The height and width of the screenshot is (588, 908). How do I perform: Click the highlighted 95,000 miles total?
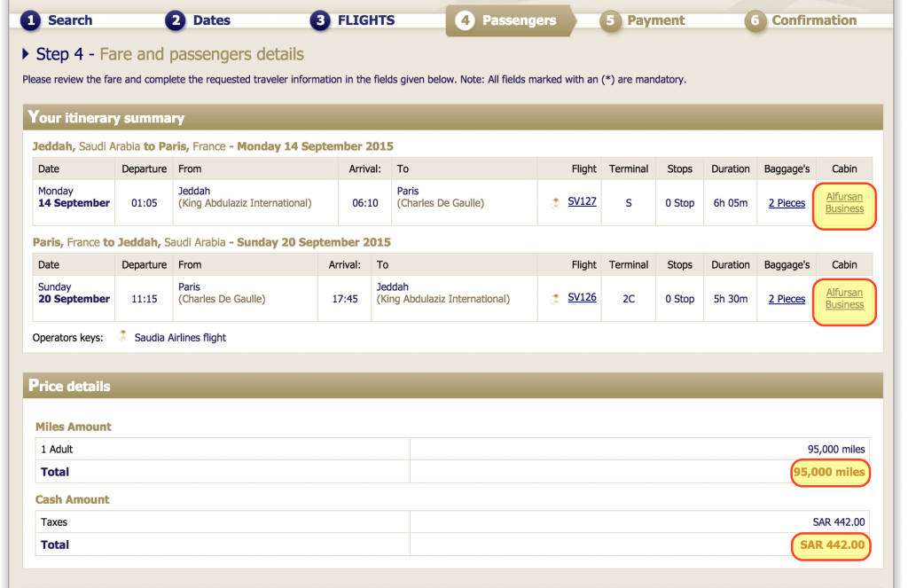click(828, 472)
